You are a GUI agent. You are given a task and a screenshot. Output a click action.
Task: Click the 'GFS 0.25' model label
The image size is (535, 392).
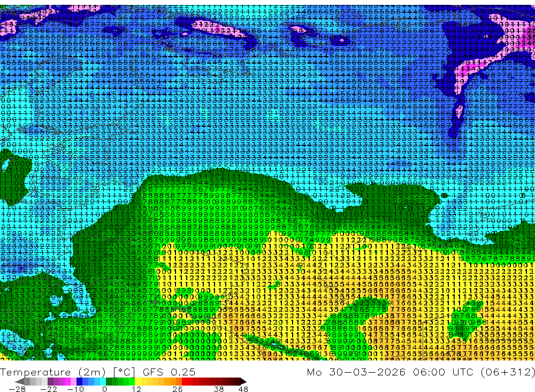pyautogui.click(x=169, y=372)
